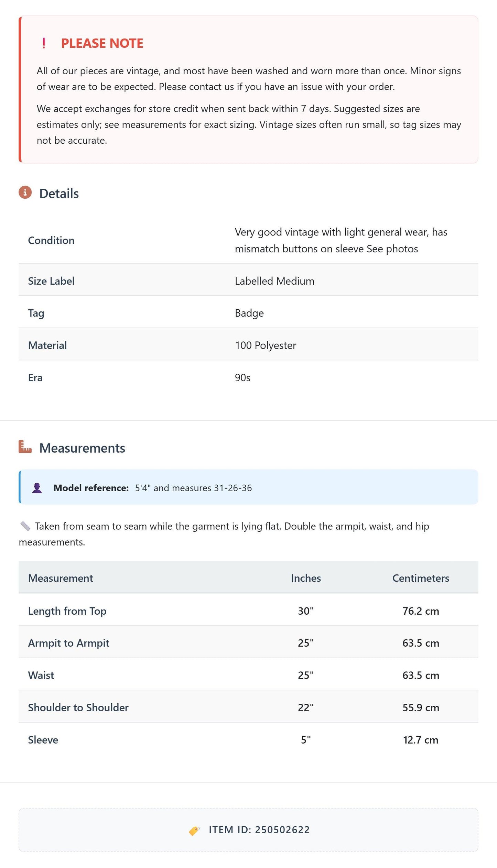The width and height of the screenshot is (497, 868).
Task: Click the 'Labelled Medium' size value
Action: [274, 281]
